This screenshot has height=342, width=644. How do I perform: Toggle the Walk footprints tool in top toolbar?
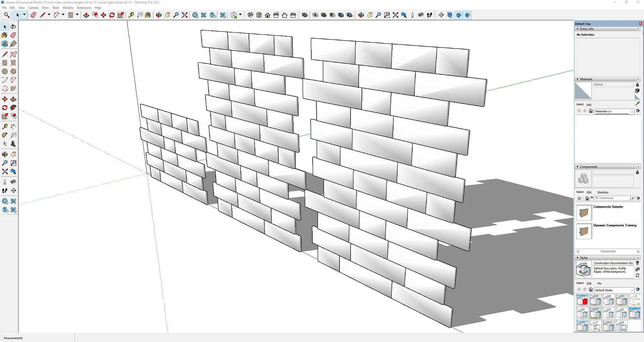click(x=429, y=15)
